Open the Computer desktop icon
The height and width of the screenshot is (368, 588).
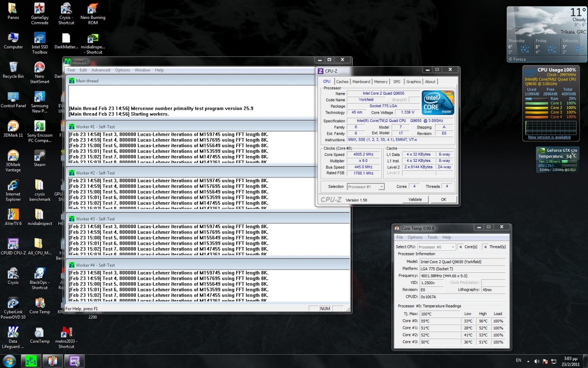click(x=13, y=40)
